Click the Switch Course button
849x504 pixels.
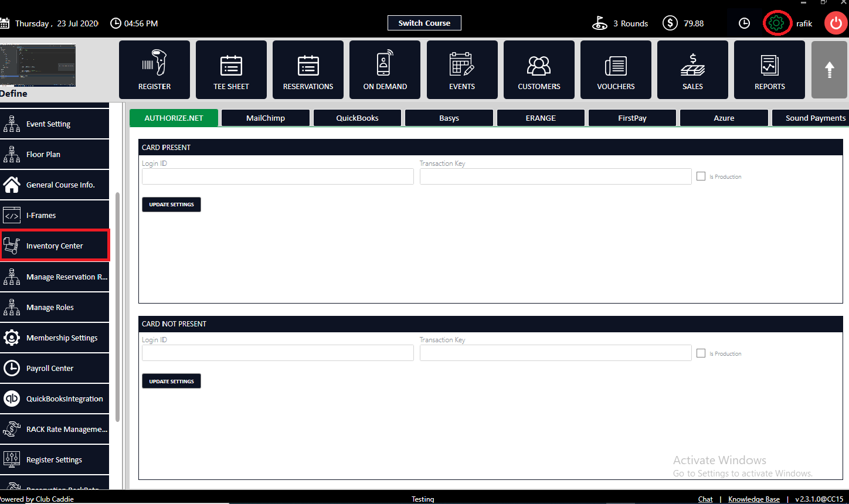coord(424,23)
